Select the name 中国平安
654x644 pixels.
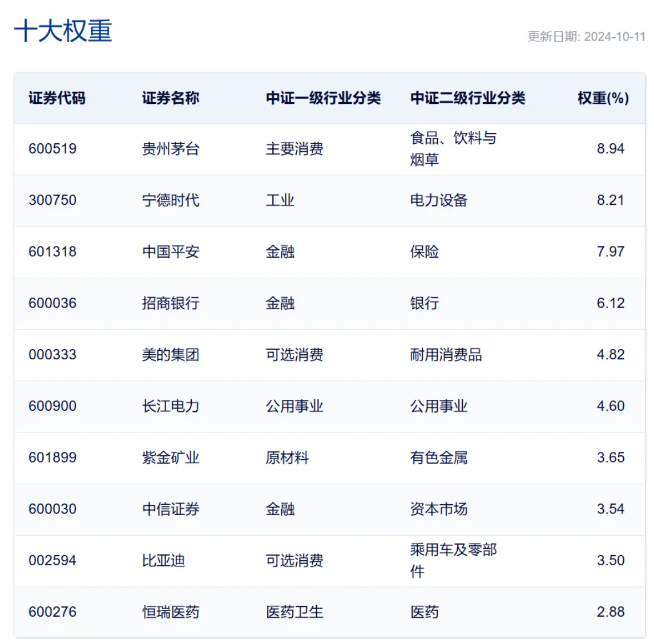(x=171, y=252)
